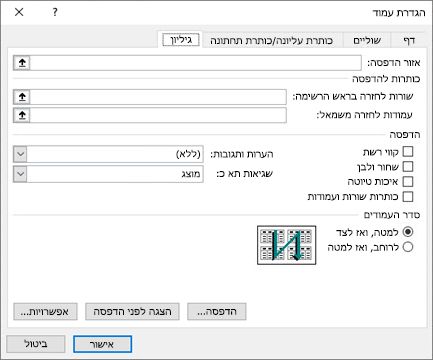The height and width of the screenshot is (360, 433).
Task: Click the הדפסה... (Print) button
Action: (217, 312)
